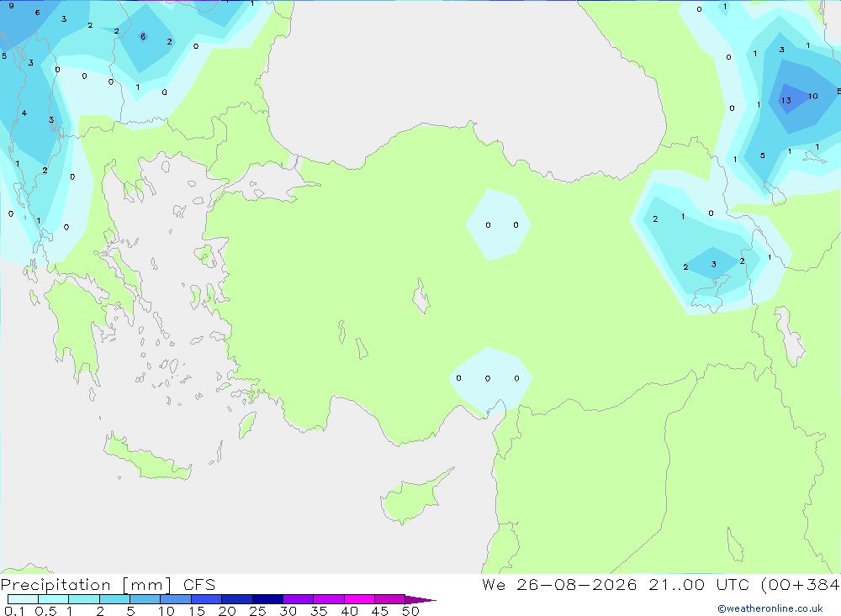
Task: Click the 30–35 mm purple legend swatch
Action: [x=299, y=599]
